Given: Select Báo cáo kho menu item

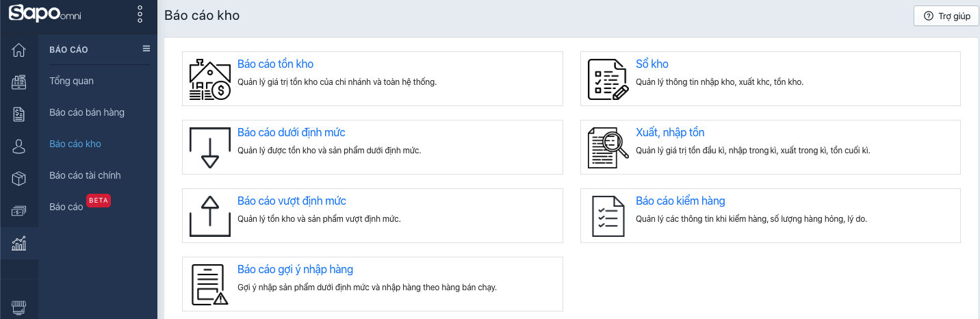Looking at the screenshot, I should tap(75, 144).
